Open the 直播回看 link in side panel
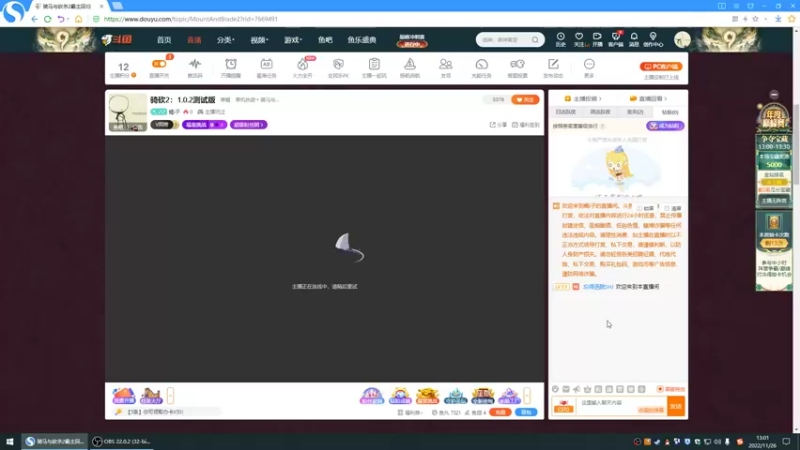 [648, 98]
